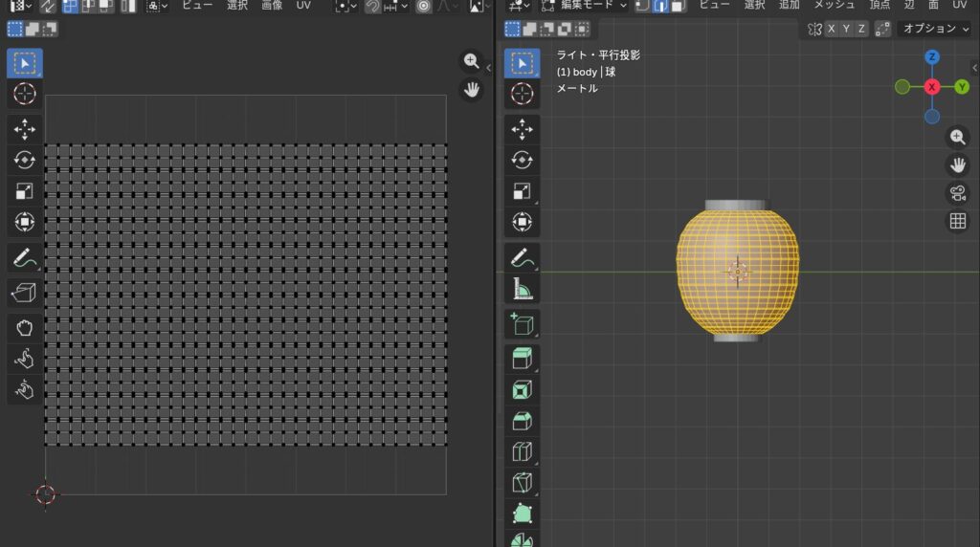Select the Bevel tool
Viewport: 980px width, 547px height.
tap(522, 420)
